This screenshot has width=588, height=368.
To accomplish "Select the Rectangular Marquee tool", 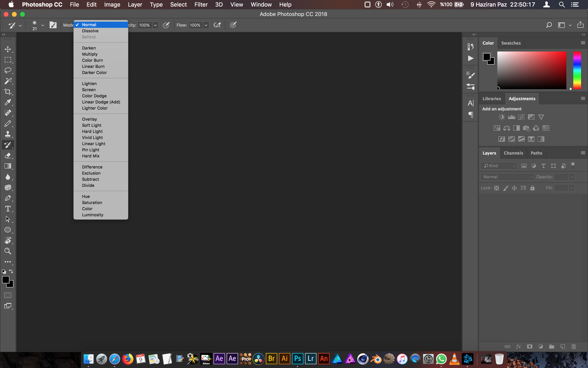I will point(8,60).
